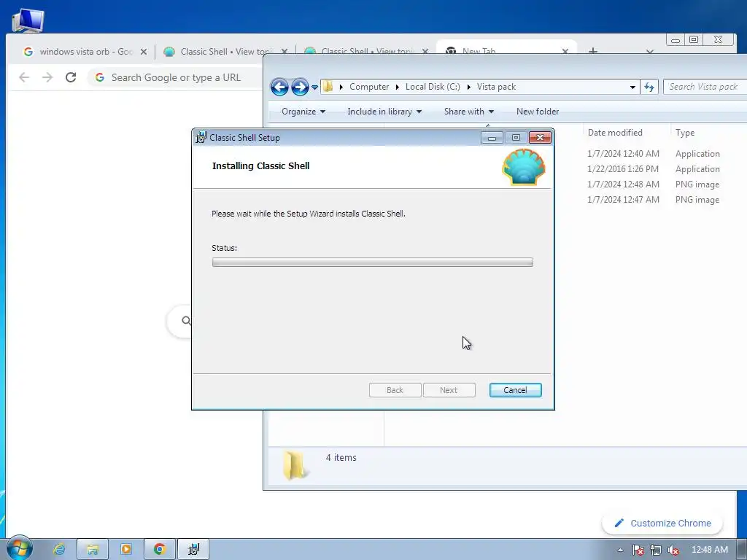Open the Windows Start orb
The width and height of the screenshot is (747, 560).
pyautogui.click(x=20, y=549)
